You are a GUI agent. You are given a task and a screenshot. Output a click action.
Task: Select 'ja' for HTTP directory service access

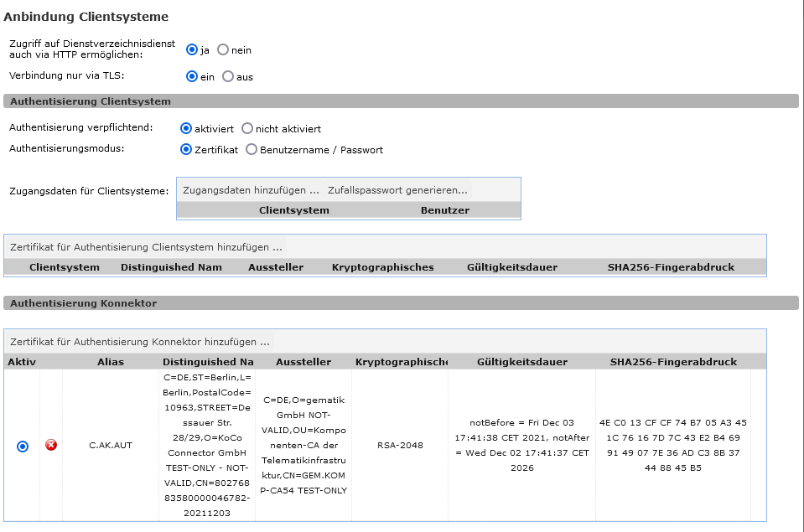coord(192,49)
